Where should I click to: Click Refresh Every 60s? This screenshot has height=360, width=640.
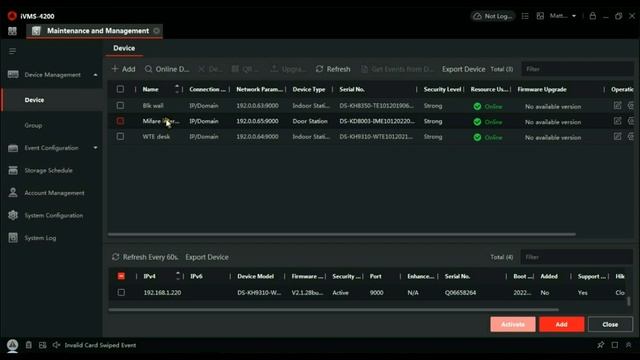[x=145, y=257]
